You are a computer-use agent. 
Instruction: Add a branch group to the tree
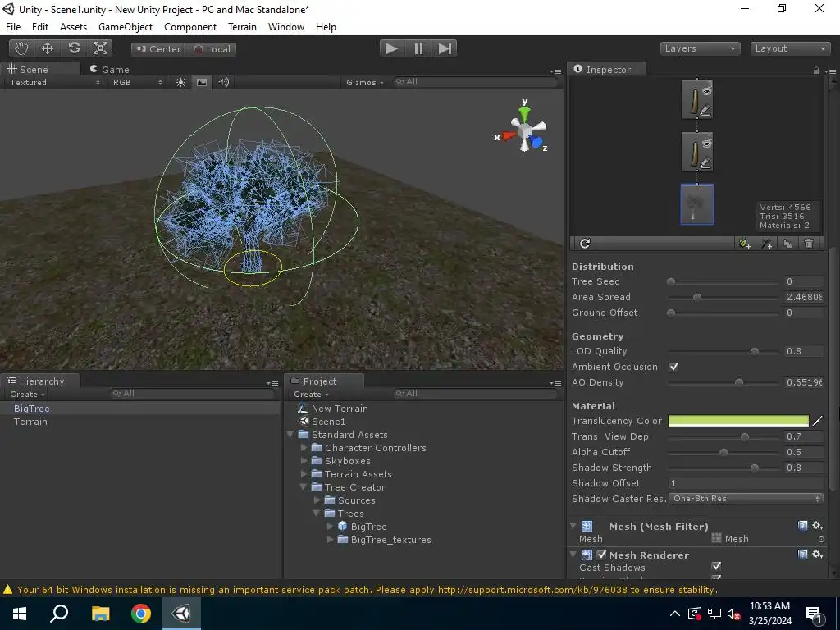click(767, 244)
